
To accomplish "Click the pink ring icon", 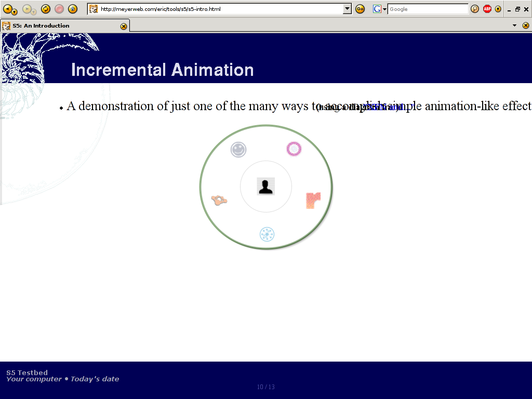I will coord(294,149).
